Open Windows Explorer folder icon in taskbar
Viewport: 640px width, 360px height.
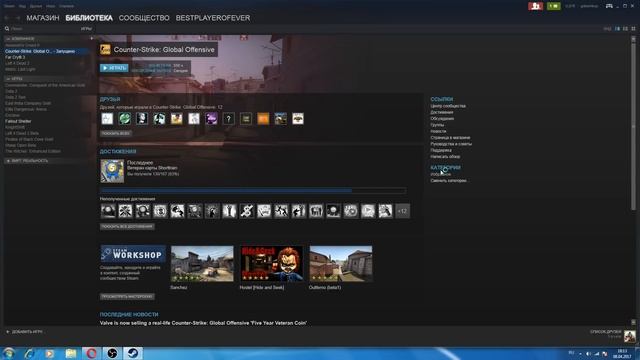(71, 353)
